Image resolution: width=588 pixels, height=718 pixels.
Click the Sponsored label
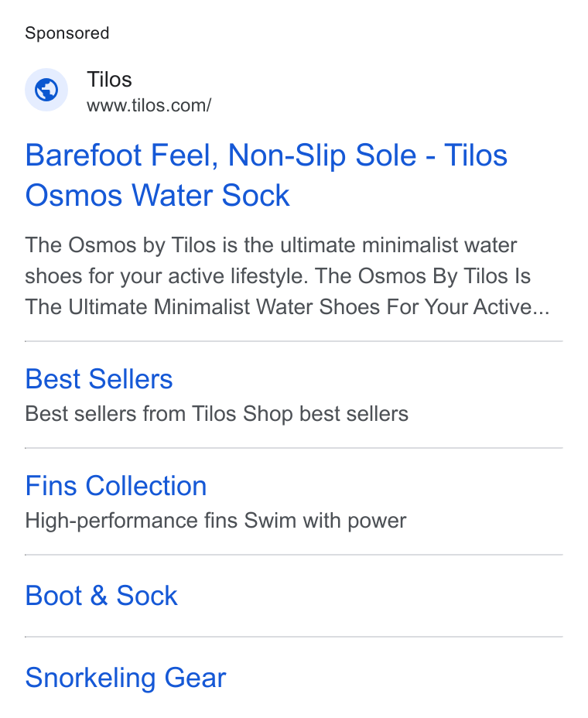tap(67, 33)
